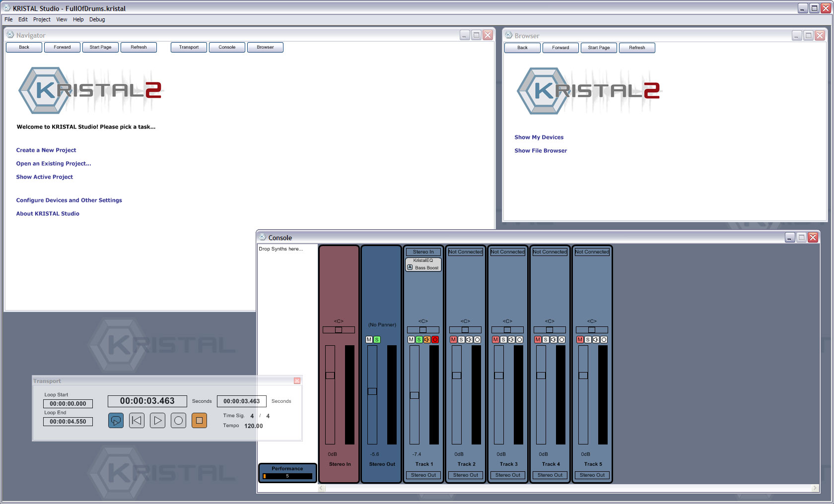Click the Loop Start time field
Image resolution: width=834 pixels, height=504 pixels.
coord(68,404)
